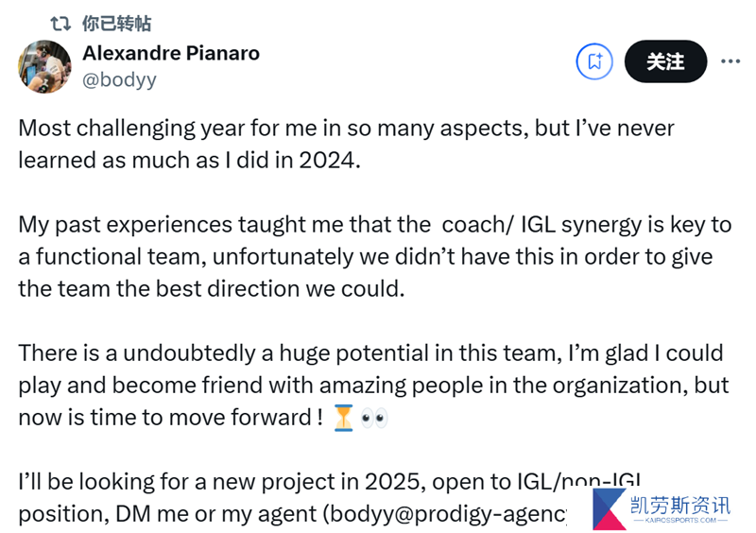Click the "huge potential in this team" paragraph
The image size is (756, 533).
373,386
